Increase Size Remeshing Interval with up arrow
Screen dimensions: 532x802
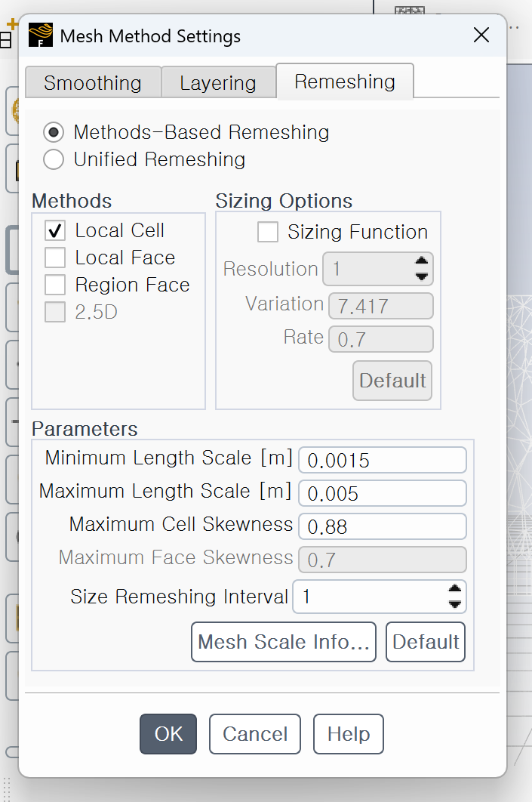(x=454, y=590)
